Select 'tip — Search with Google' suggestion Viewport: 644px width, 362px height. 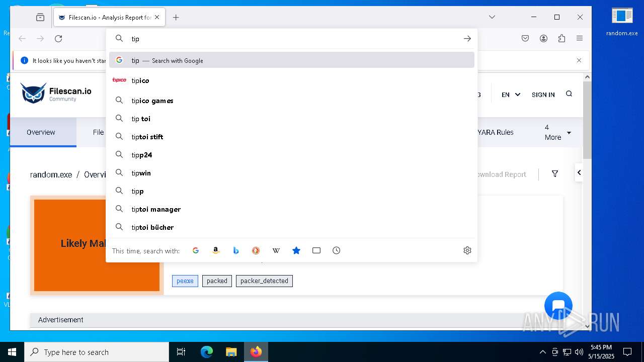[x=292, y=60]
